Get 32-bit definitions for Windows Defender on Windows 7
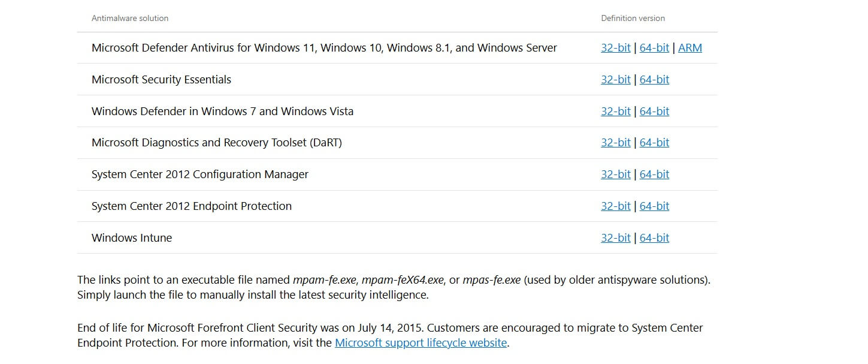This screenshot has width=868, height=364. click(616, 111)
